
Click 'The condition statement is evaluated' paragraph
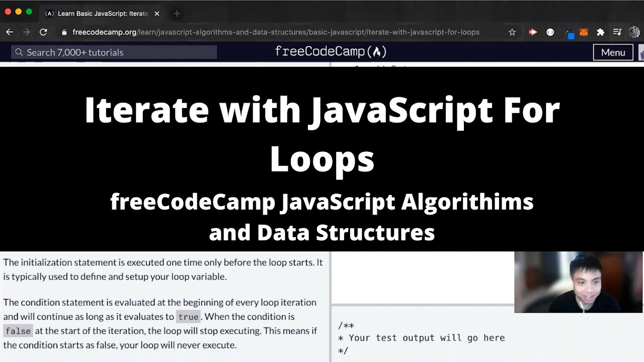(160, 324)
